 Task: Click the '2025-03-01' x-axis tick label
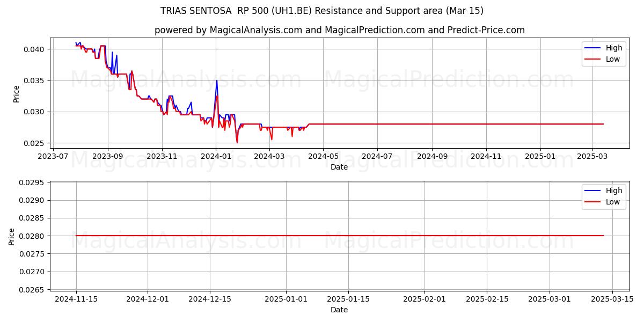550,299
